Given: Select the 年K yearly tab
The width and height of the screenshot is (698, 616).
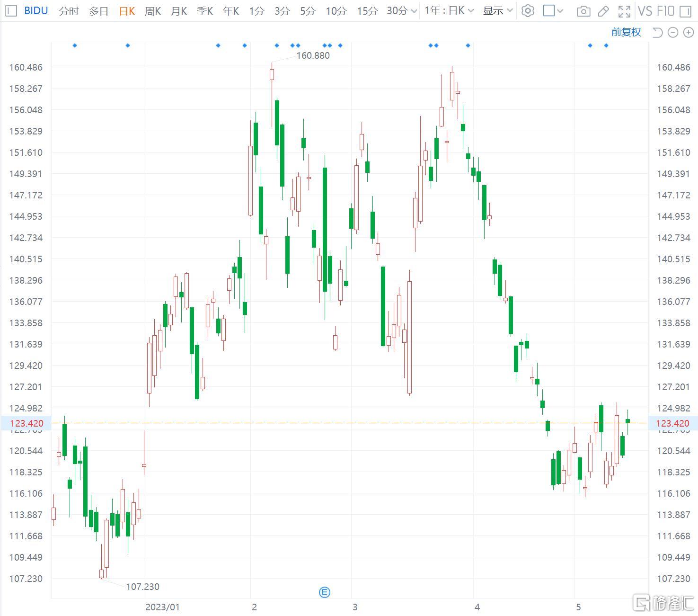Looking at the screenshot, I should [231, 11].
